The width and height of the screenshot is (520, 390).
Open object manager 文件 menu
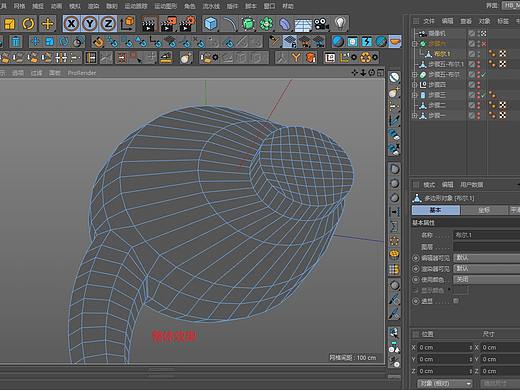(429, 21)
